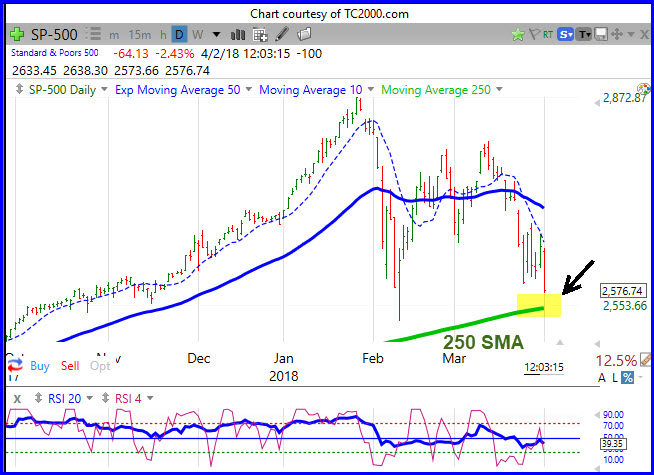The image size is (654, 475).
Task: Open the Moving Average 250 dropdown
Action: click(x=500, y=89)
